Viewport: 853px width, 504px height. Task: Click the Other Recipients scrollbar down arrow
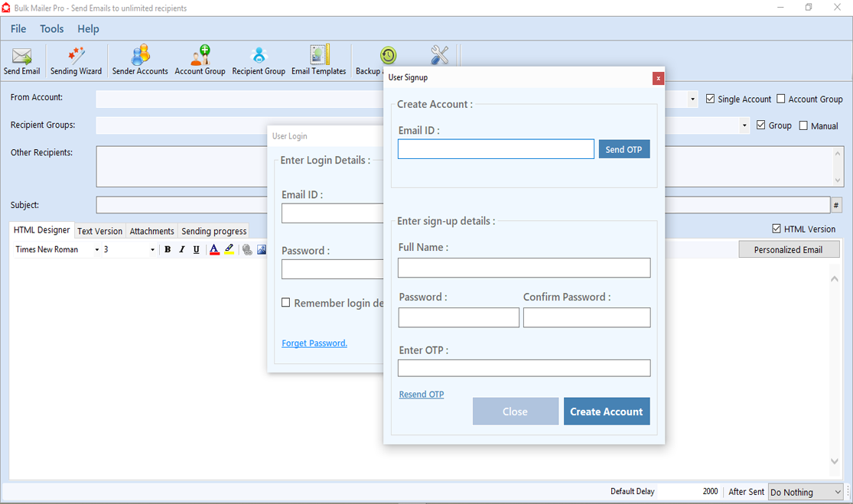pos(837,180)
